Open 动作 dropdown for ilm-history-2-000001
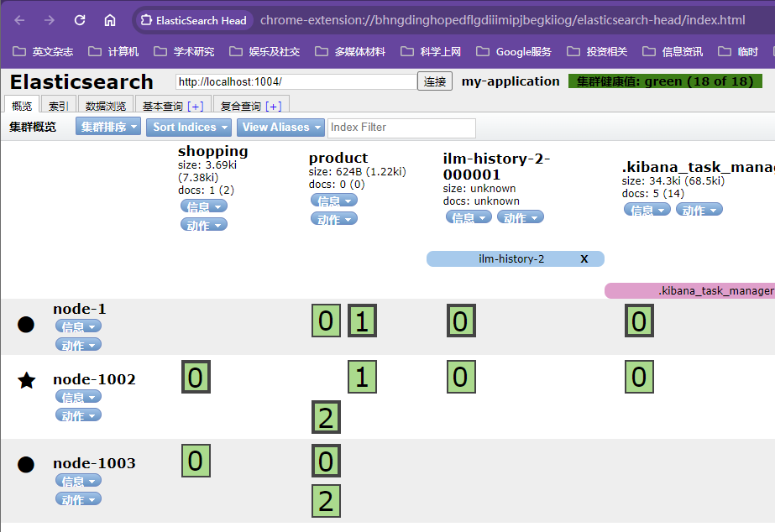775x532 pixels. point(521,216)
